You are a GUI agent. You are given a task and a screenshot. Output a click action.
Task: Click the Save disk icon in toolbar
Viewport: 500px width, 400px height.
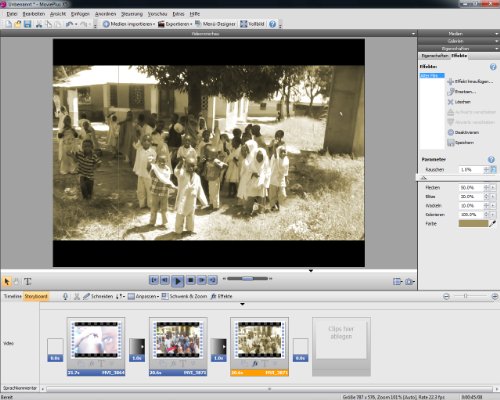coord(27,24)
